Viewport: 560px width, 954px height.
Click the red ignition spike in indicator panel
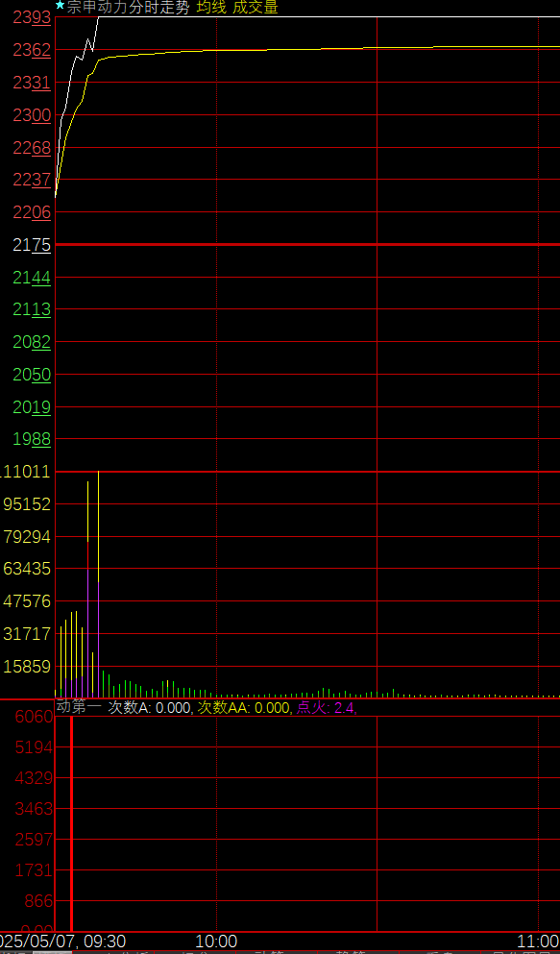[71, 822]
